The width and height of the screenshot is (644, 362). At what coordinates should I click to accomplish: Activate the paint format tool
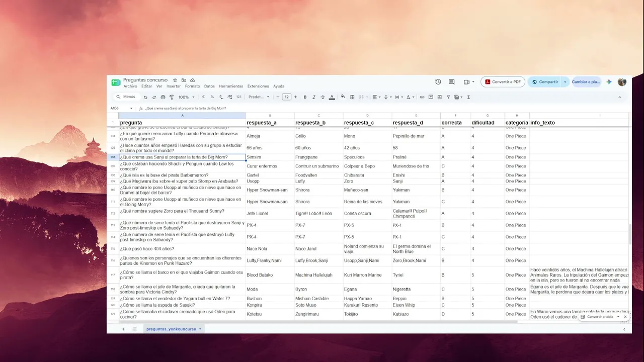tap(171, 97)
